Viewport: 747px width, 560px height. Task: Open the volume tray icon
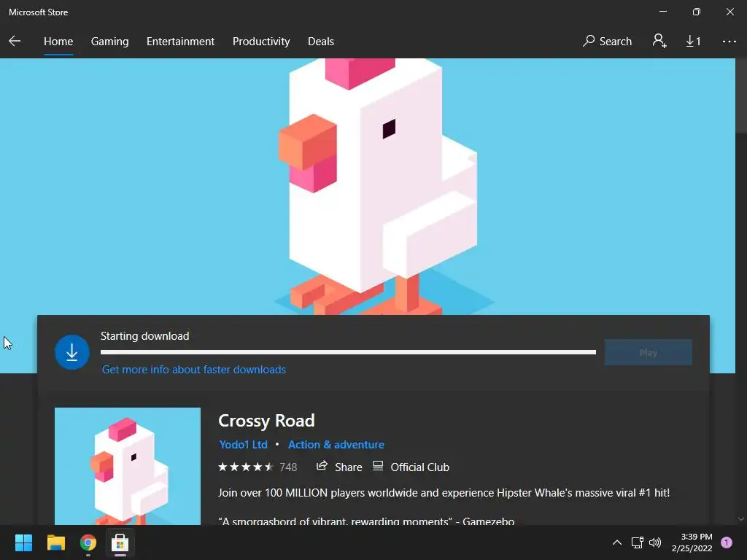[655, 542]
